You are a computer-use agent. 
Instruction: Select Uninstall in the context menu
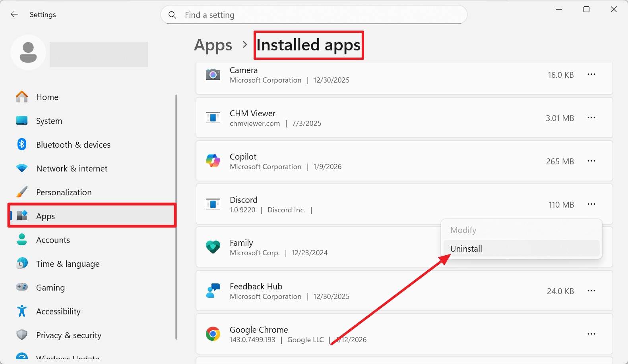point(521,248)
